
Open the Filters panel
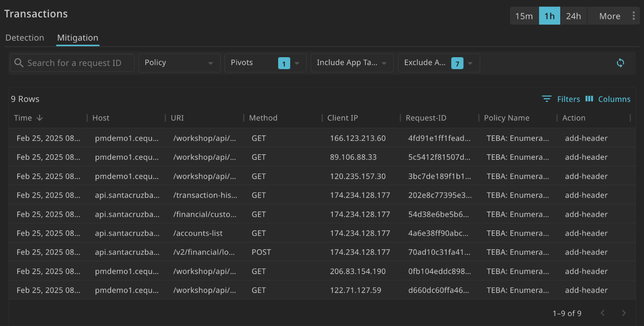561,99
